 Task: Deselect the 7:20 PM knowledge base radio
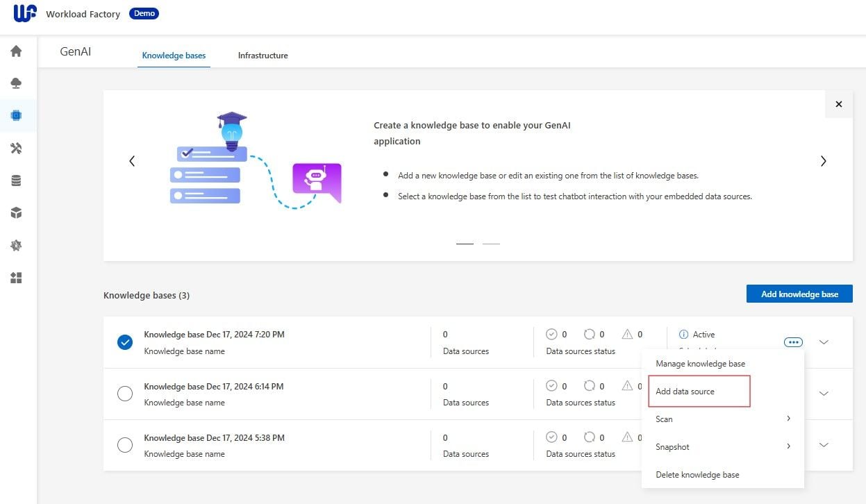tap(125, 342)
